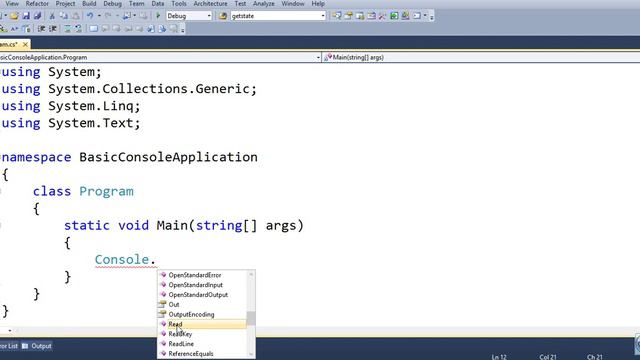
Task: Open the Main(string[] args) member dropdown
Action: pyautogui.click(x=482, y=58)
